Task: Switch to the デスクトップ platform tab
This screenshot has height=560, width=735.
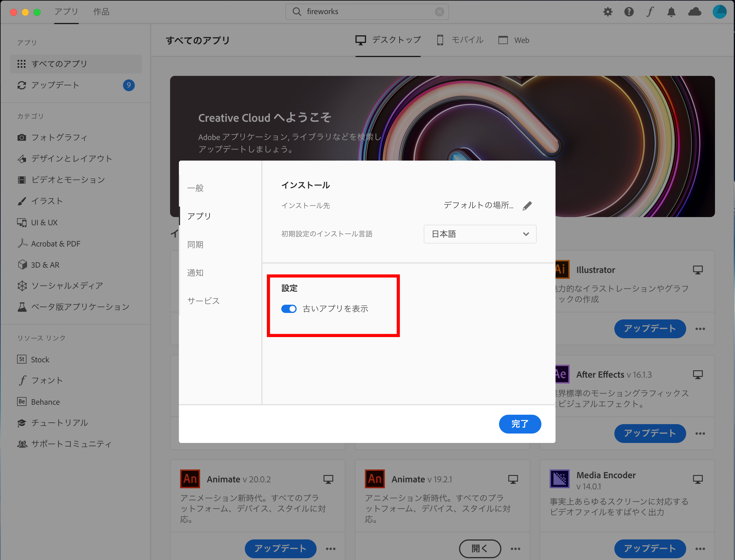Action: (388, 40)
